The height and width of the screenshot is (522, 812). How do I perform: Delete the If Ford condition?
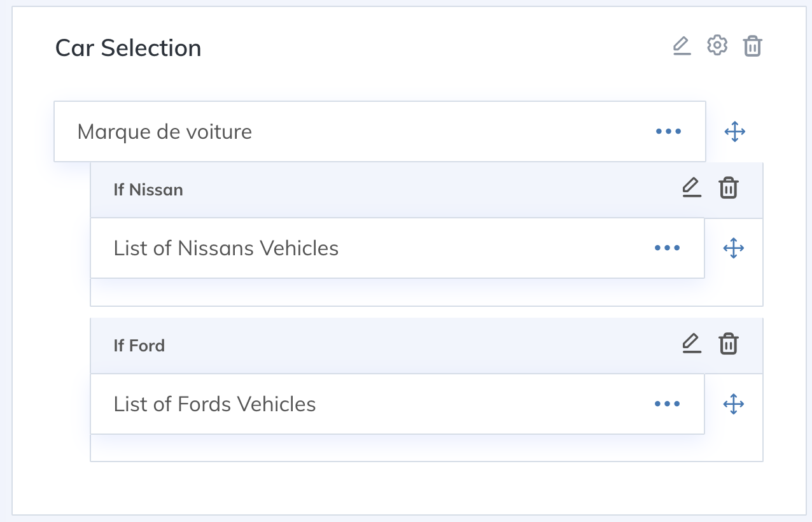coord(729,344)
